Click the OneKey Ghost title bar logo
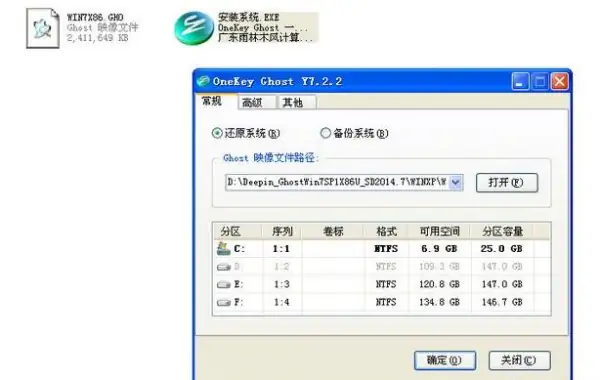This screenshot has height=380, width=600. pos(203,81)
